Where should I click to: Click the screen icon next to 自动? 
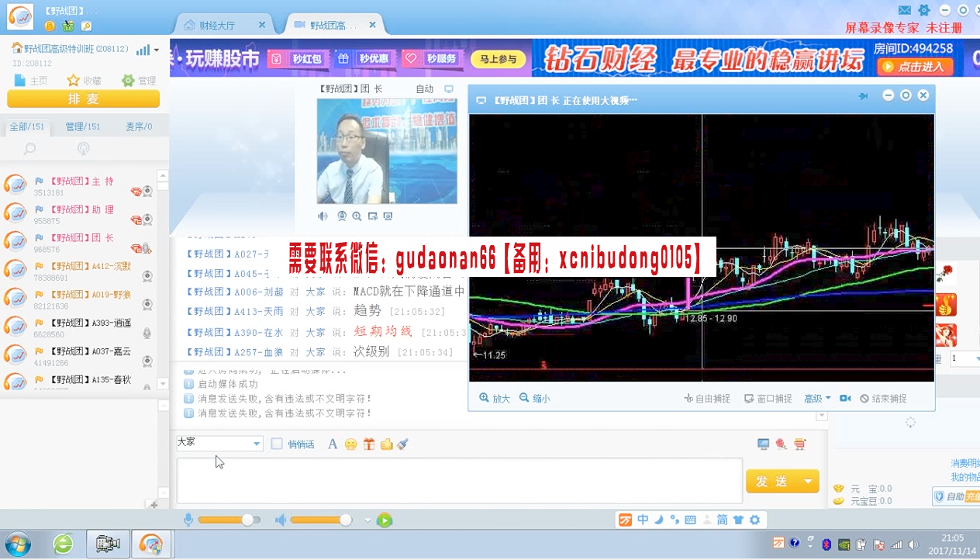449,89
